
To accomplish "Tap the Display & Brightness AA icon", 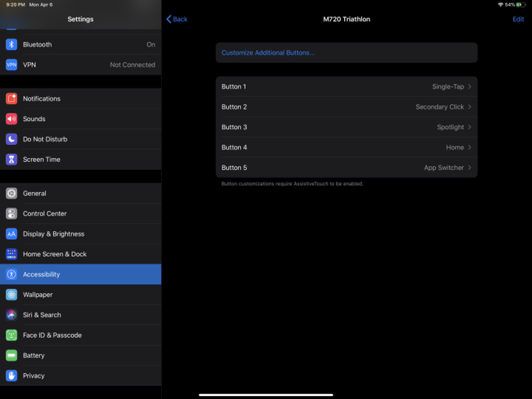I will [11, 234].
